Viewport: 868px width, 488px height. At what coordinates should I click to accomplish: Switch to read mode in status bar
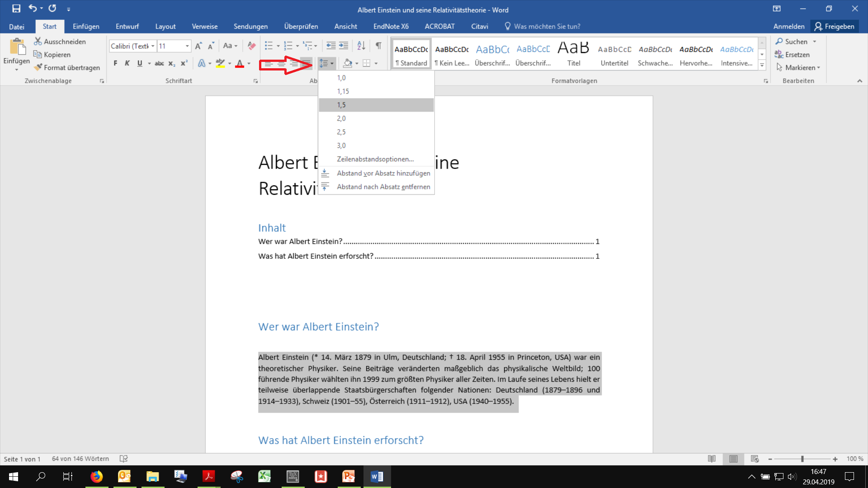pos(712,459)
